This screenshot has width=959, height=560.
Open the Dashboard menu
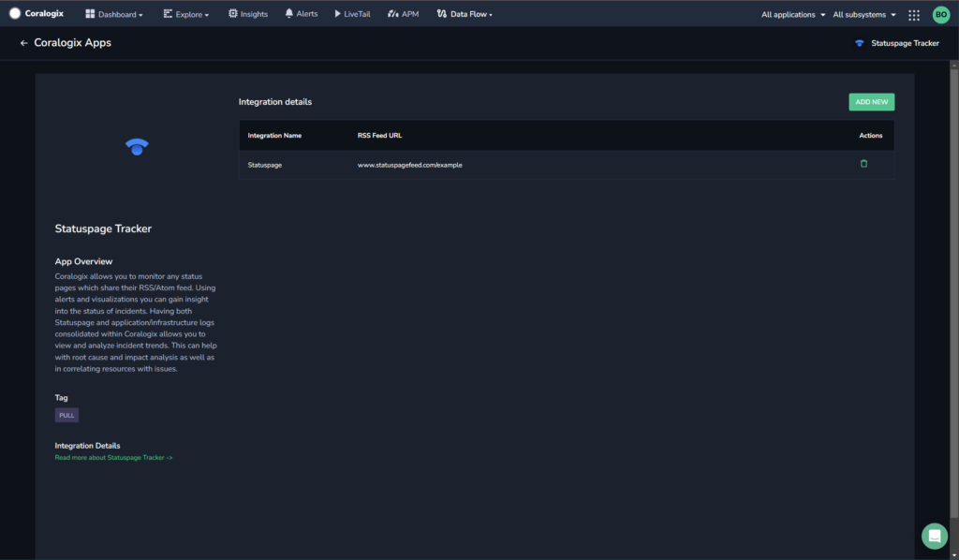(113, 14)
